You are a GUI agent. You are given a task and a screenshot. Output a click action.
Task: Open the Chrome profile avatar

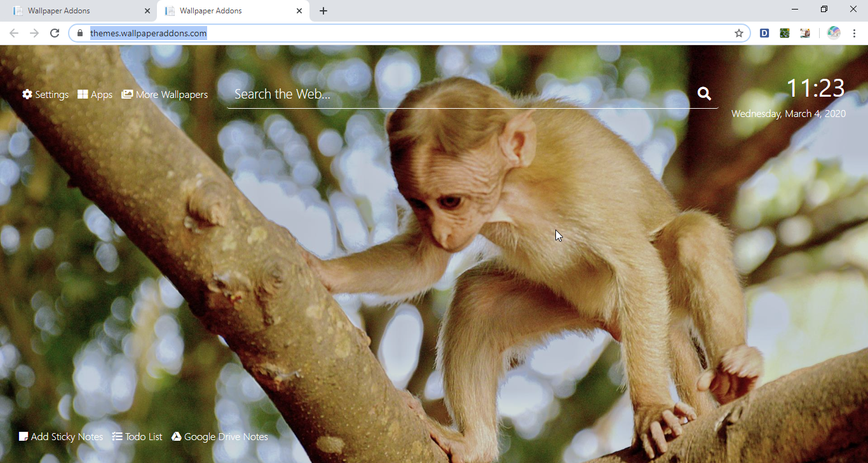coord(834,33)
